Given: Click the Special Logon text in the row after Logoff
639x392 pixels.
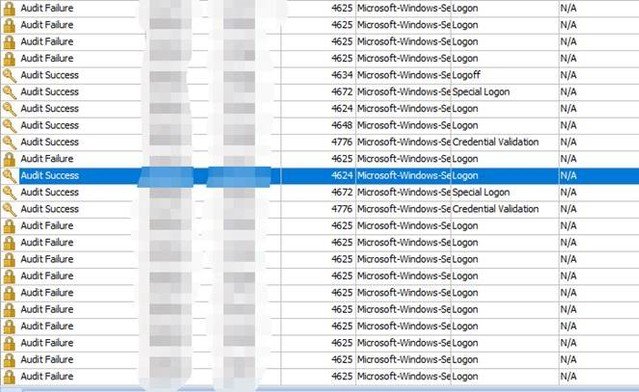Looking at the screenshot, I should pyautogui.click(x=481, y=92).
